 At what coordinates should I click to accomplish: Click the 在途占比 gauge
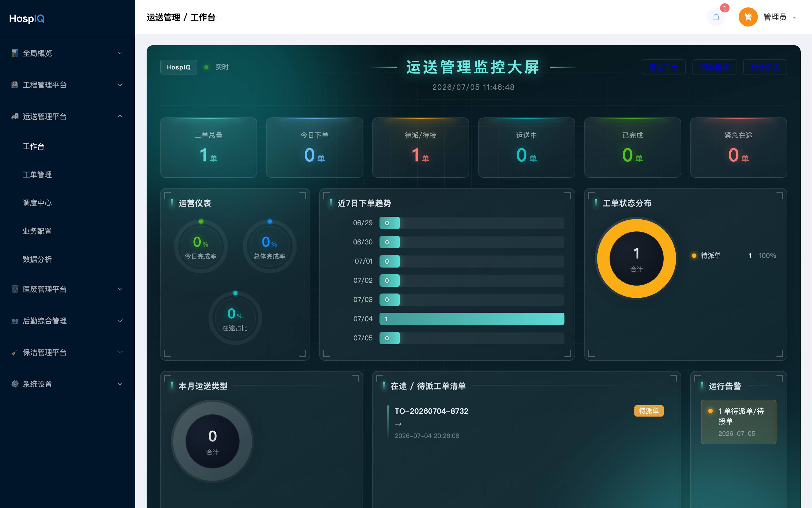coord(235,318)
